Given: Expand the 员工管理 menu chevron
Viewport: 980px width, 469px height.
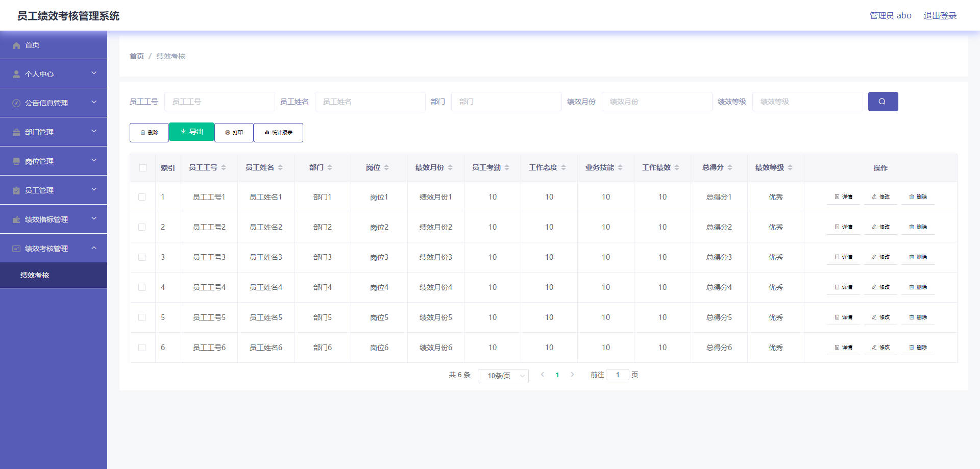Looking at the screenshot, I should point(94,189).
